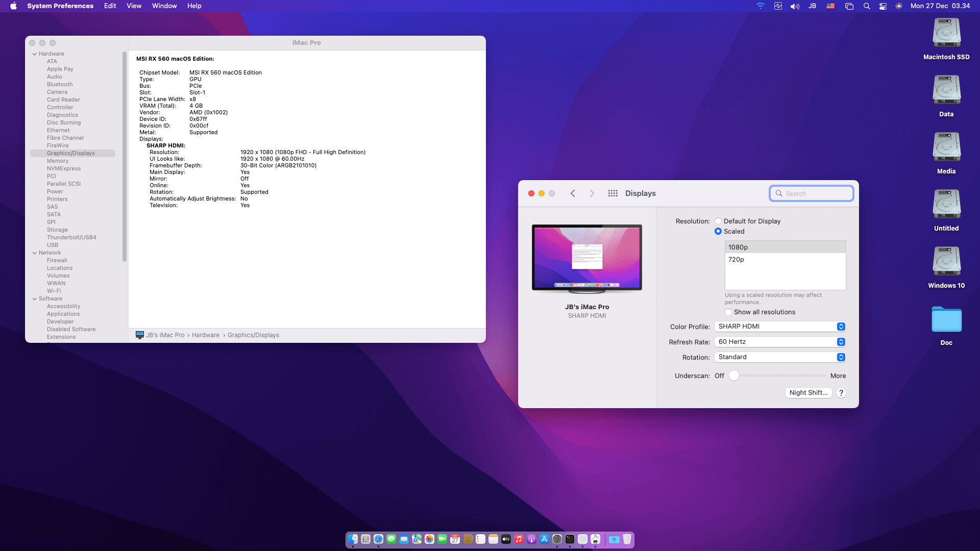Adjust the Underscan slider knob
The width and height of the screenshot is (980, 551).
click(x=734, y=375)
